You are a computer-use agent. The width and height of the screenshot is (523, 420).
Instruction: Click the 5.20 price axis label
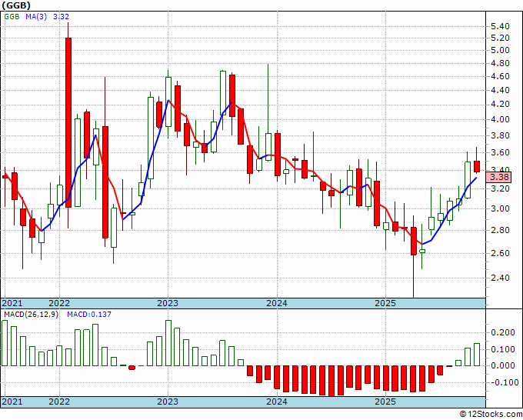tap(500, 38)
